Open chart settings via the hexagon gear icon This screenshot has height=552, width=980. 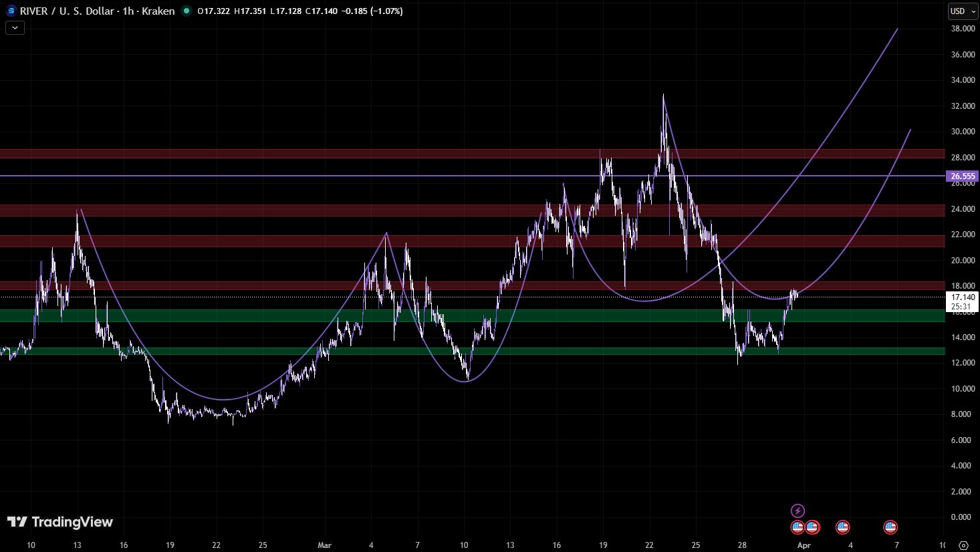(963, 545)
